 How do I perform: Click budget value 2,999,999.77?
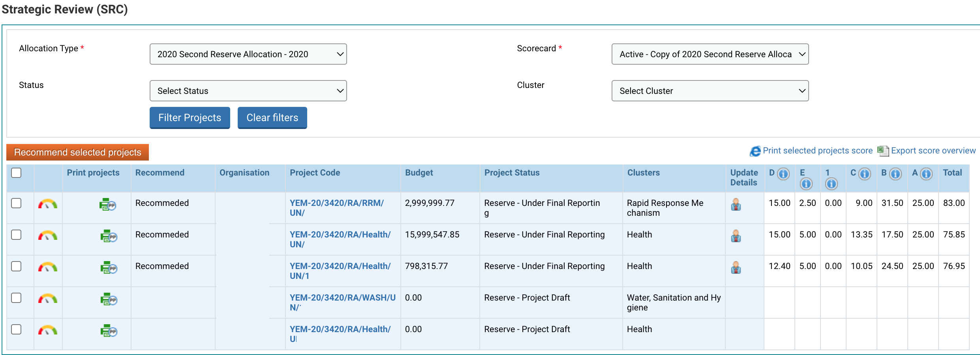click(x=430, y=203)
